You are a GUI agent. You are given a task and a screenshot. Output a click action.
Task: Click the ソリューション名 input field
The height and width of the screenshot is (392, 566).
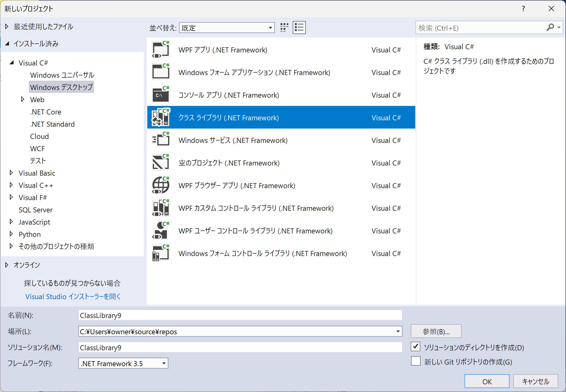240,348
